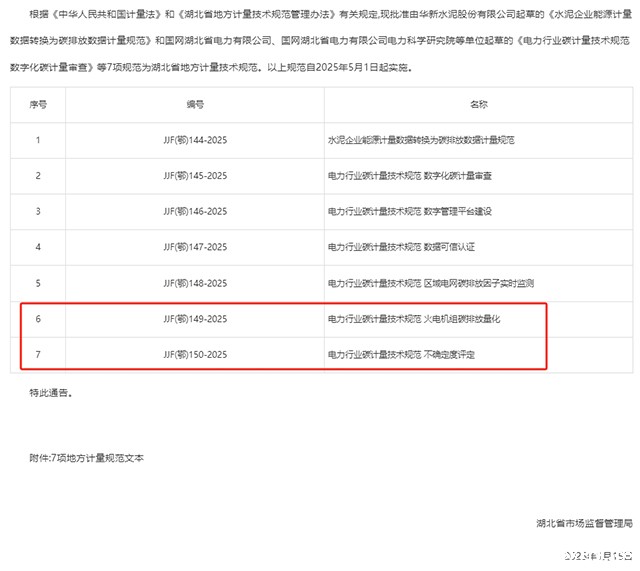Click the 不确定度评定 specification name
The width and height of the screenshot is (640, 571).
click(452, 355)
